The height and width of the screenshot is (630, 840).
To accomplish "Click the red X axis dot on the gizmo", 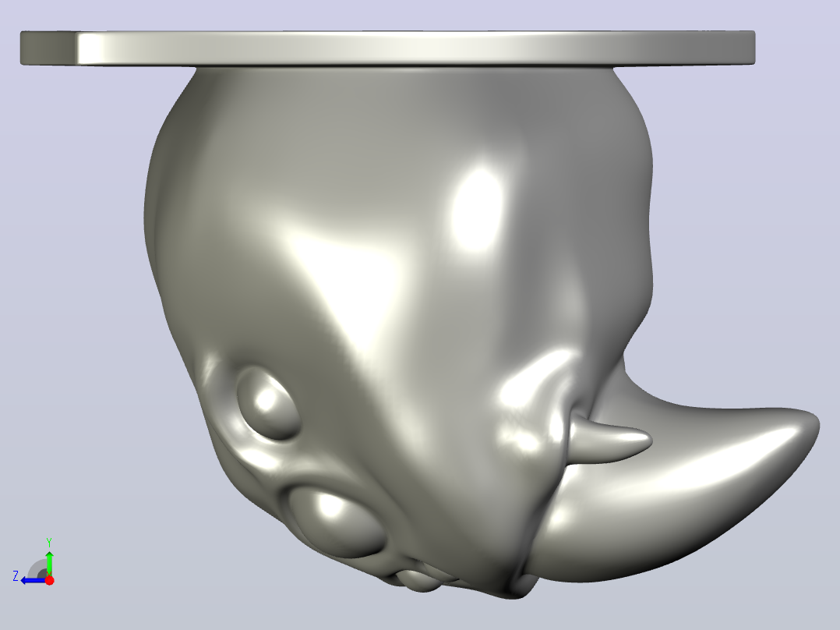I will (x=49, y=580).
